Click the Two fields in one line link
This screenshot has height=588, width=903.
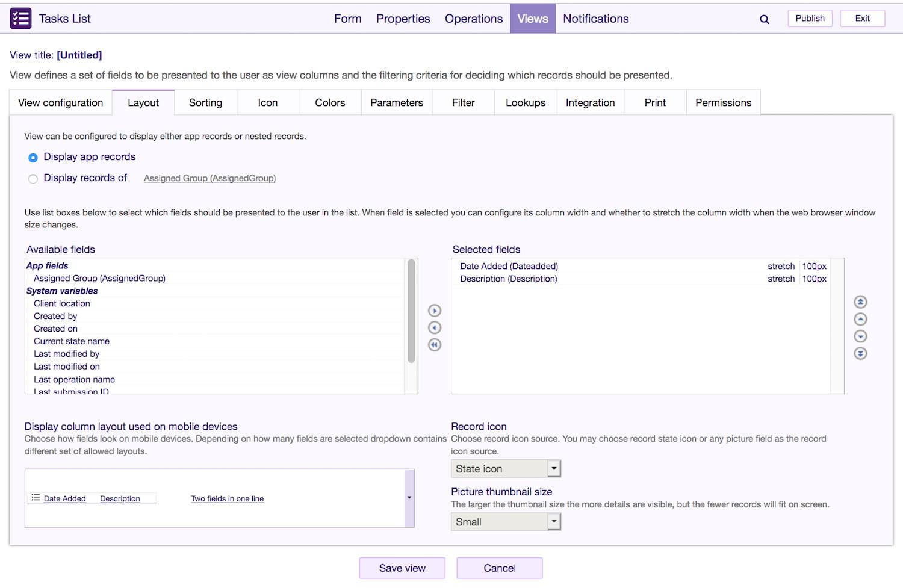click(228, 498)
